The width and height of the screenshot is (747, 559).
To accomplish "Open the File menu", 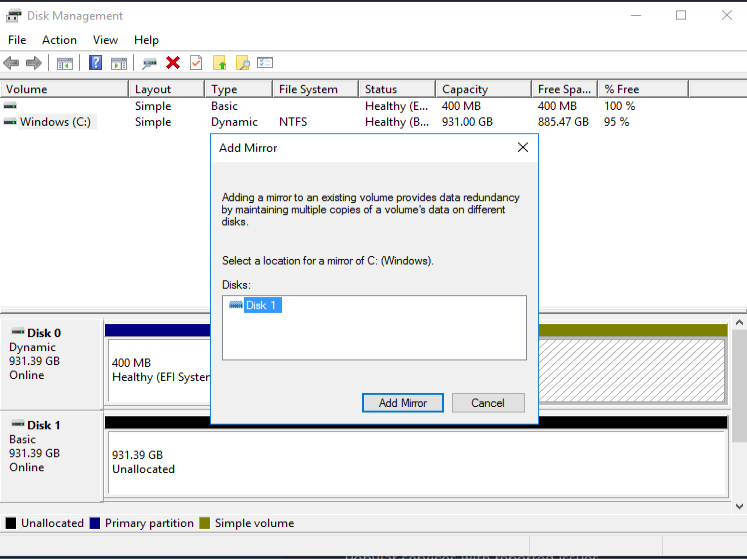I will pyautogui.click(x=17, y=40).
